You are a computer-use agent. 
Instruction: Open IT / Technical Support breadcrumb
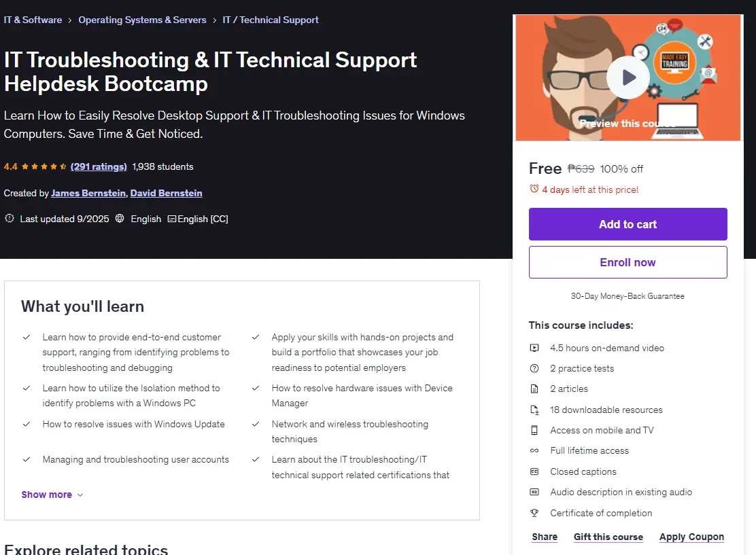(x=271, y=20)
